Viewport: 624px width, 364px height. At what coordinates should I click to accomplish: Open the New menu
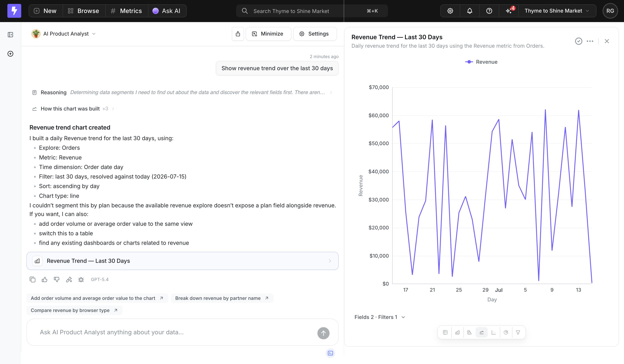click(45, 11)
